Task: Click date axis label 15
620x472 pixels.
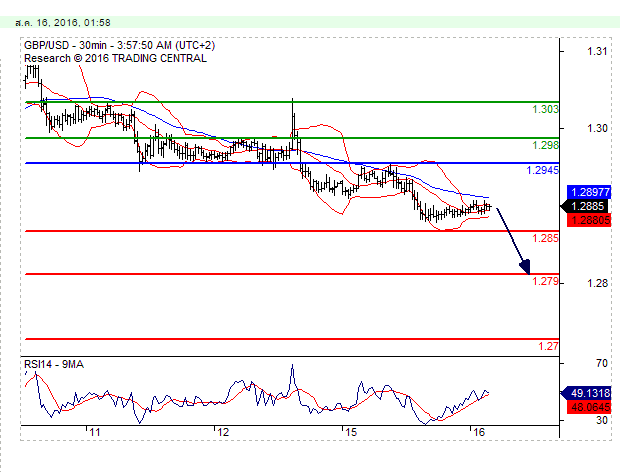Action: pos(351,432)
